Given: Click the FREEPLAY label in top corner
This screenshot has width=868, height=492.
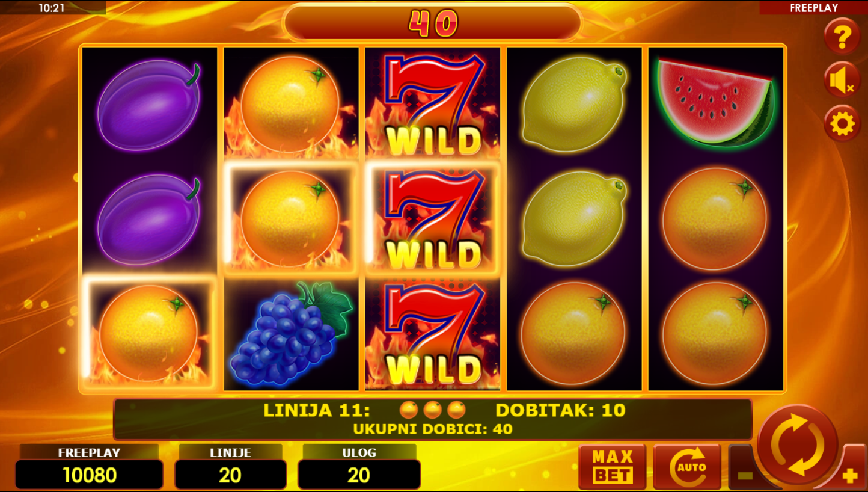Looking at the screenshot, I should 813,8.
